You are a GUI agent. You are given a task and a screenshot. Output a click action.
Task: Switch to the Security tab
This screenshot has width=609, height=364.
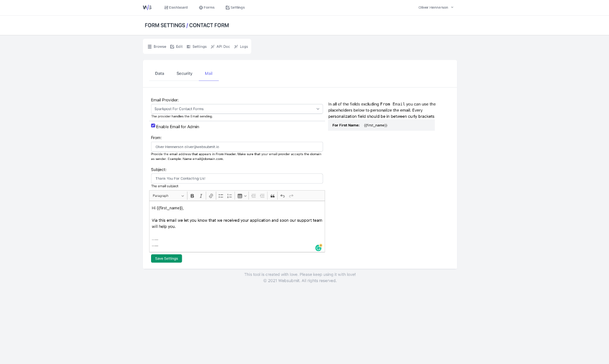coord(184,73)
